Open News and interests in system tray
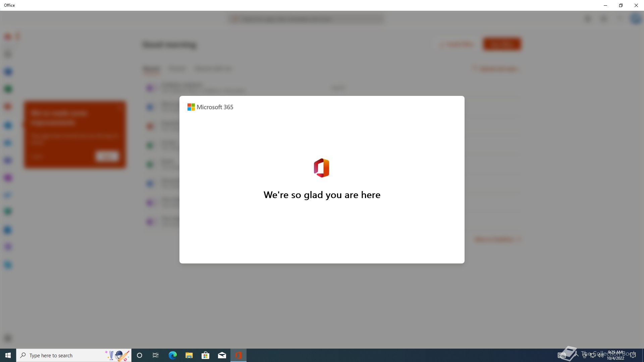The height and width of the screenshot is (362, 644). (x=562, y=355)
